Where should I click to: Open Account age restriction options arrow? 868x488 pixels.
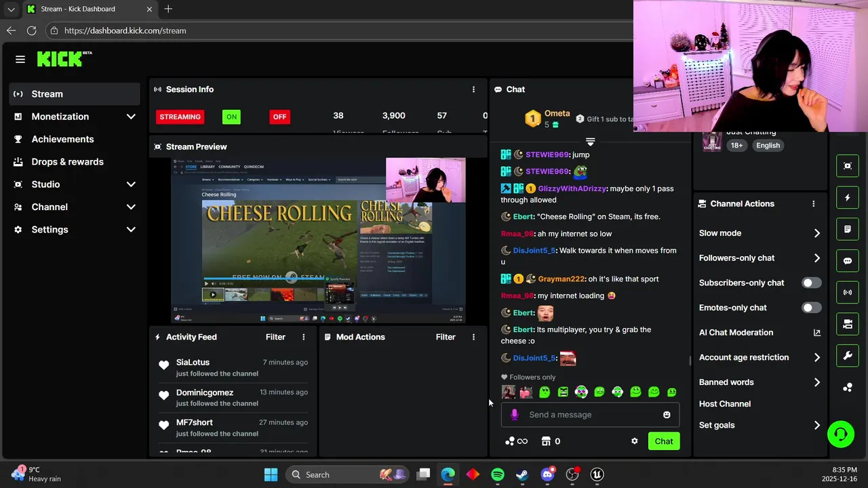point(816,357)
